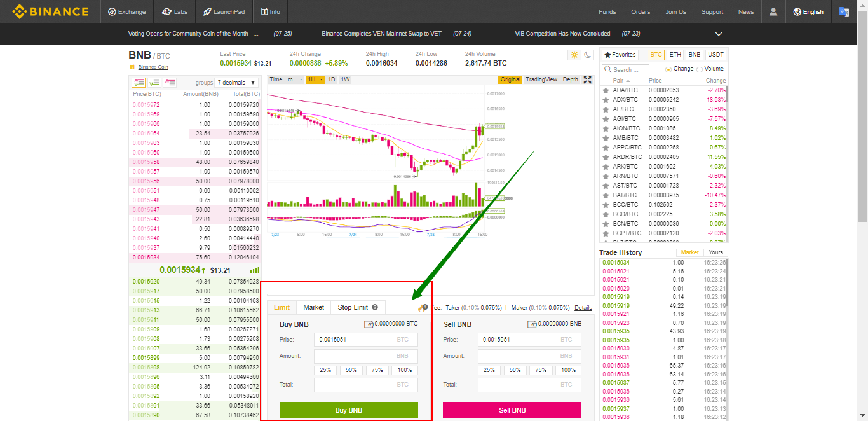Click the BNB fee discount icon beside Fee
868x421 pixels.
423,307
